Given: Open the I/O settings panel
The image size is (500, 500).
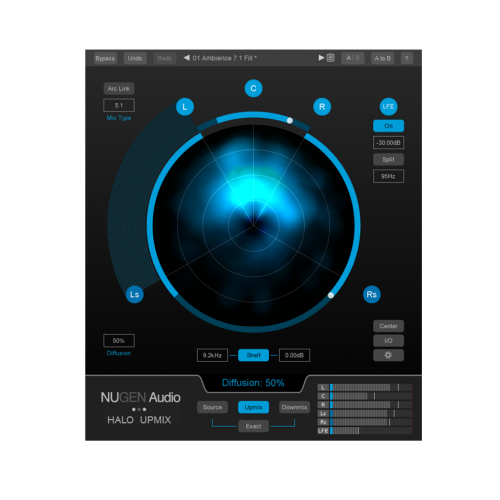Looking at the screenshot, I should pyautogui.click(x=388, y=341).
